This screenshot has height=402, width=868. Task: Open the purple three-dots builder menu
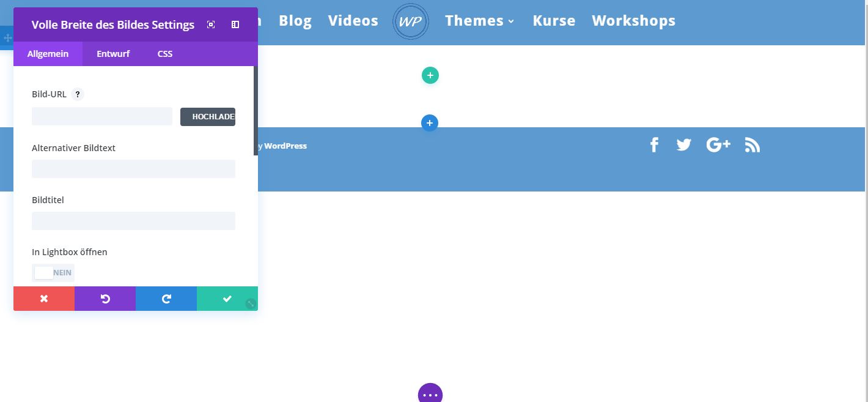point(430,395)
